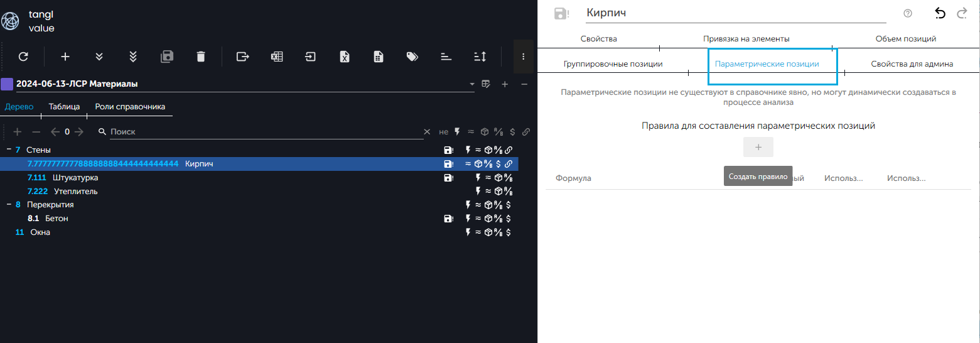This screenshot has width=980, height=343.
Task: Toggle the 'не' negation filter
Action: [x=444, y=132]
